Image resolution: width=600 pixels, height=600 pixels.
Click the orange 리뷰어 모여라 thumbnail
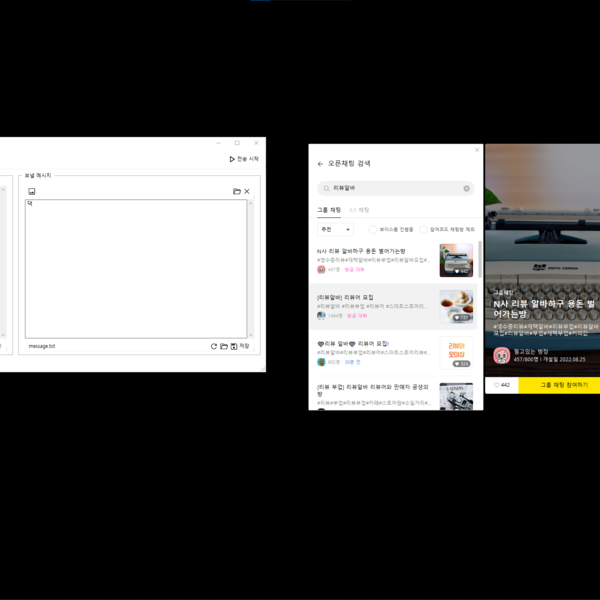[x=456, y=353]
